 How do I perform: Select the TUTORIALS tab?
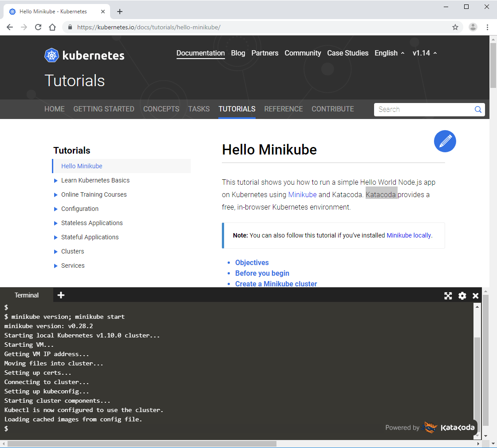click(x=237, y=109)
